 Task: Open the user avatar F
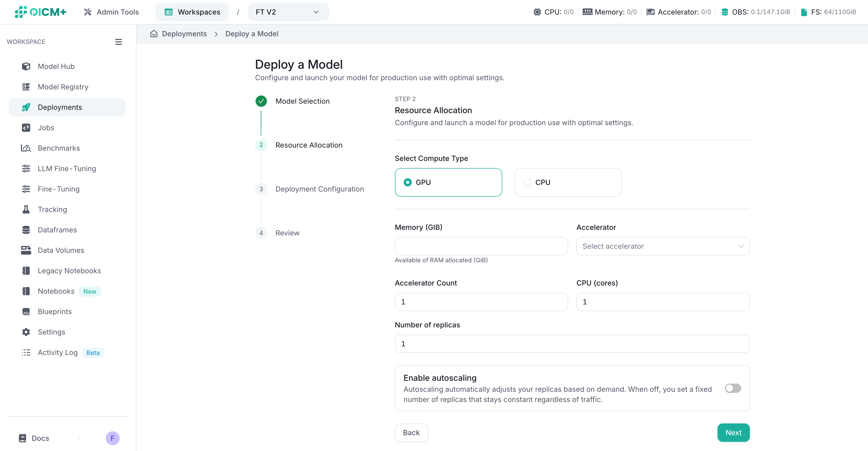pos(112,438)
